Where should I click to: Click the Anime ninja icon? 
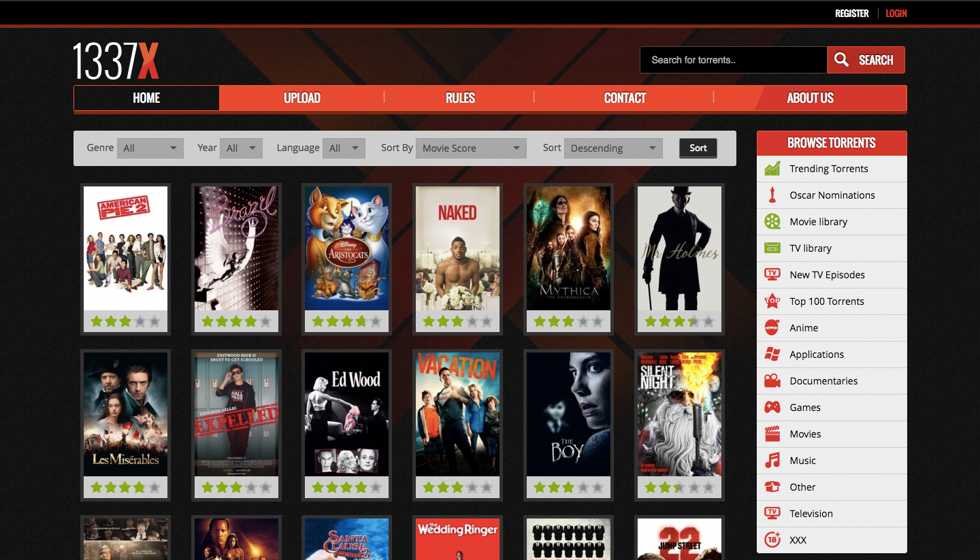point(772,328)
